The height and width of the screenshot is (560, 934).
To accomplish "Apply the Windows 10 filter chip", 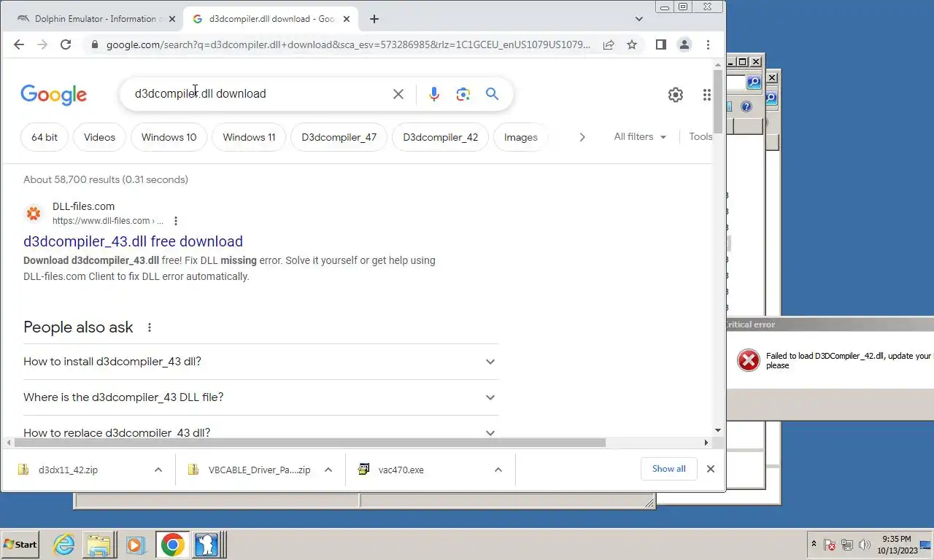I will tap(169, 137).
